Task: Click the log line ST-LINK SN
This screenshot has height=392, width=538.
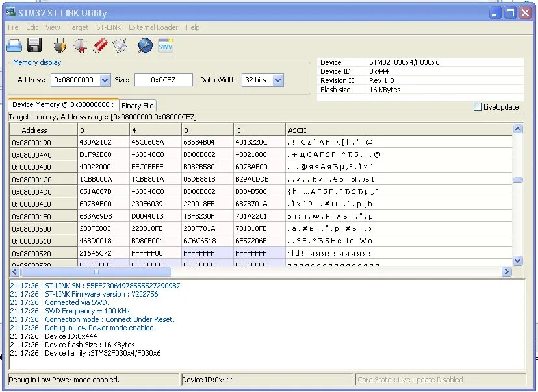Action: click(x=95, y=286)
